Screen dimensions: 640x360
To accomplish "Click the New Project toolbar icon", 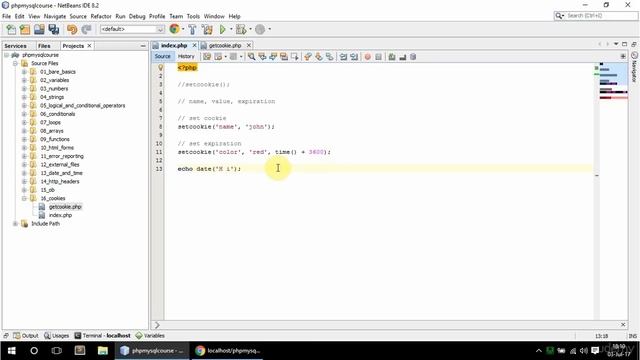I will [x=25, y=29].
